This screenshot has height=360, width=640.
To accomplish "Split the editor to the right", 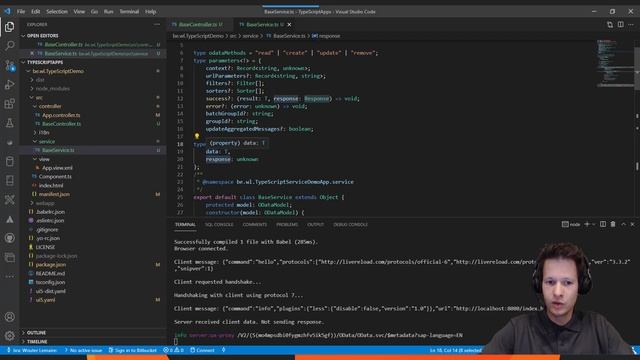I will (x=620, y=24).
